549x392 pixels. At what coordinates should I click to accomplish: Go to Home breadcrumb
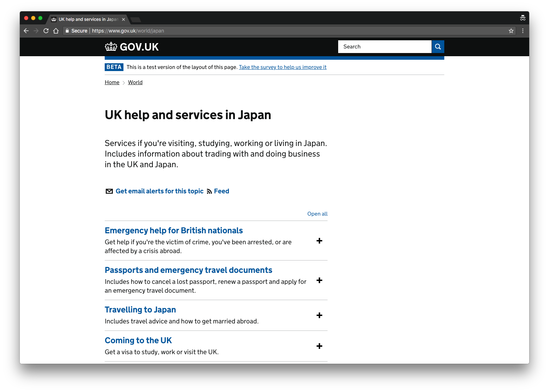click(112, 82)
